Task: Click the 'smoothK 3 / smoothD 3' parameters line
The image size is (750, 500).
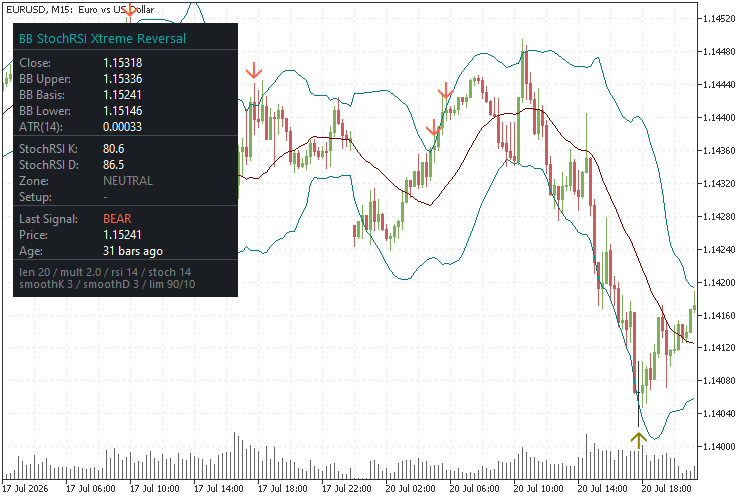Action: [107, 284]
